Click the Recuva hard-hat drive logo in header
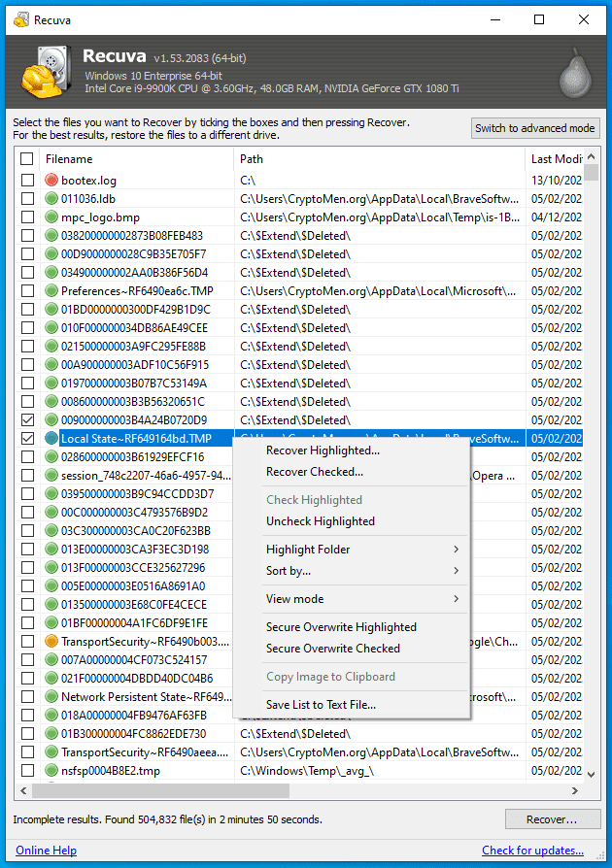This screenshot has width=612, height=868. click(x=47, y=74)
